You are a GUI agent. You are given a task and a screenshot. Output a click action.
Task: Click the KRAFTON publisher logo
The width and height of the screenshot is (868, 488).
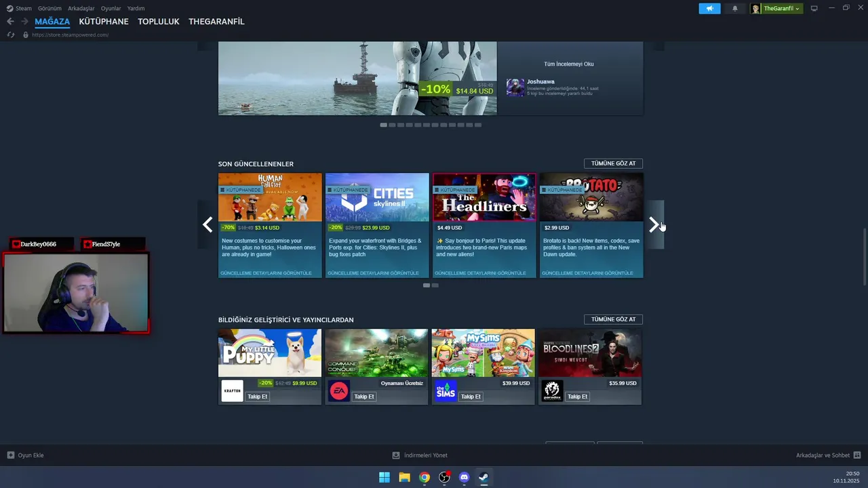[x=232, y=391]
